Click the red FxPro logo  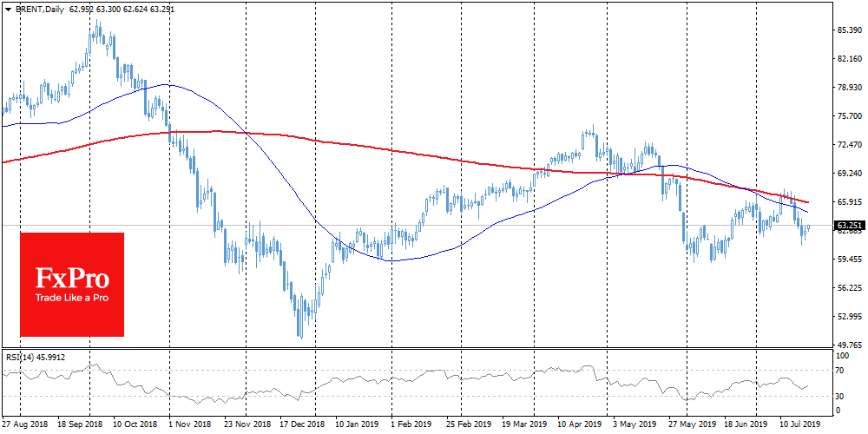72,284
